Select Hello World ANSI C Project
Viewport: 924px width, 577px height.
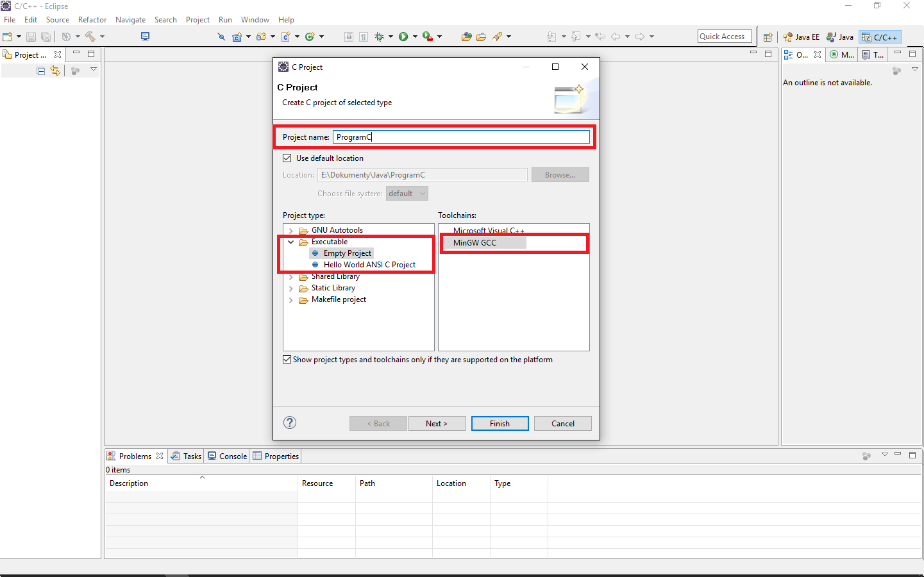(x=369, y=265)
